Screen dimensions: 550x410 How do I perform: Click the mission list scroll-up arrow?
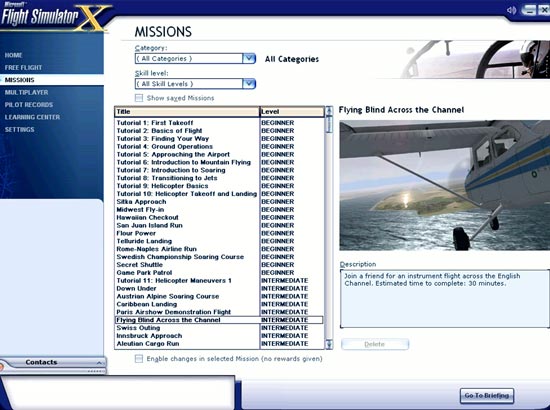point(329,111)
